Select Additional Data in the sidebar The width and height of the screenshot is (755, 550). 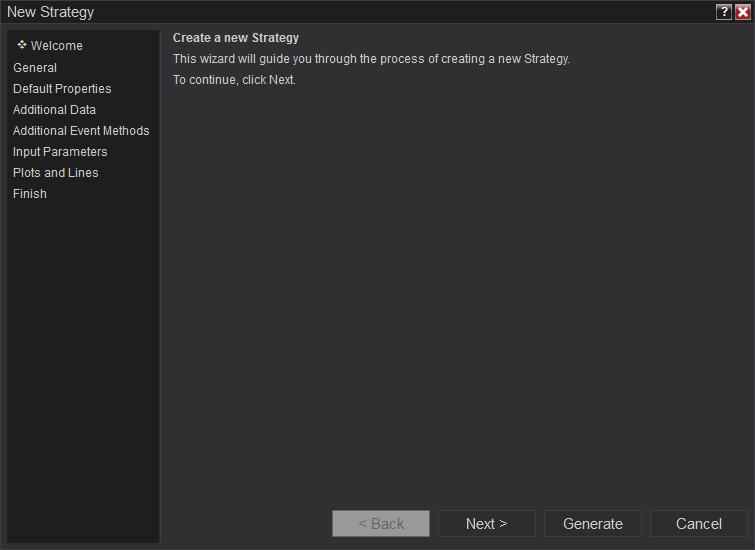[x=54, y=110]
